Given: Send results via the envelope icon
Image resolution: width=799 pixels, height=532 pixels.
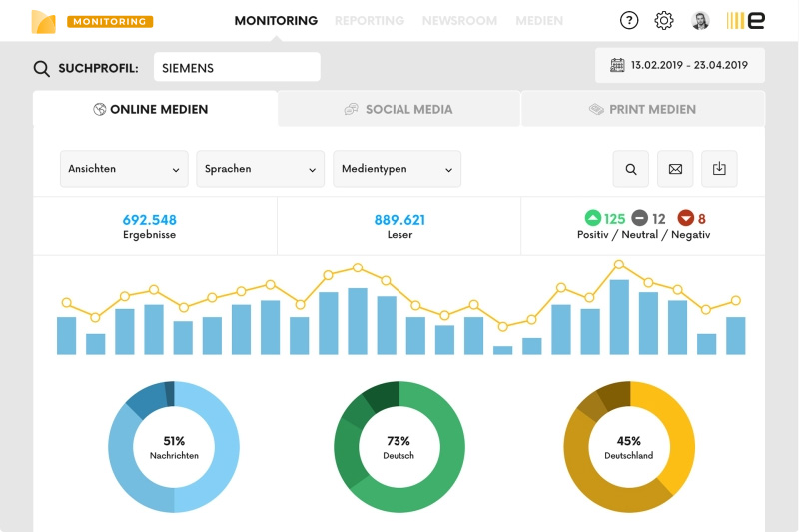Looking at the screenshot, I should [675, 169].
